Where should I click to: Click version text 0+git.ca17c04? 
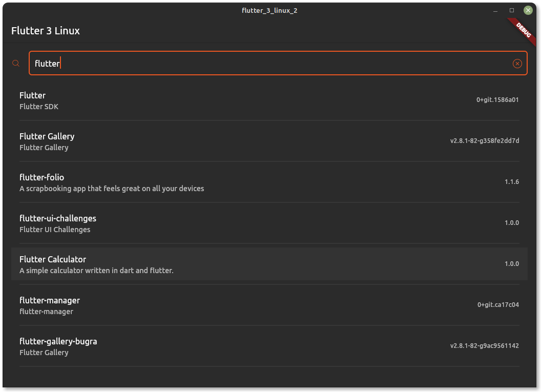click(498, 305)
